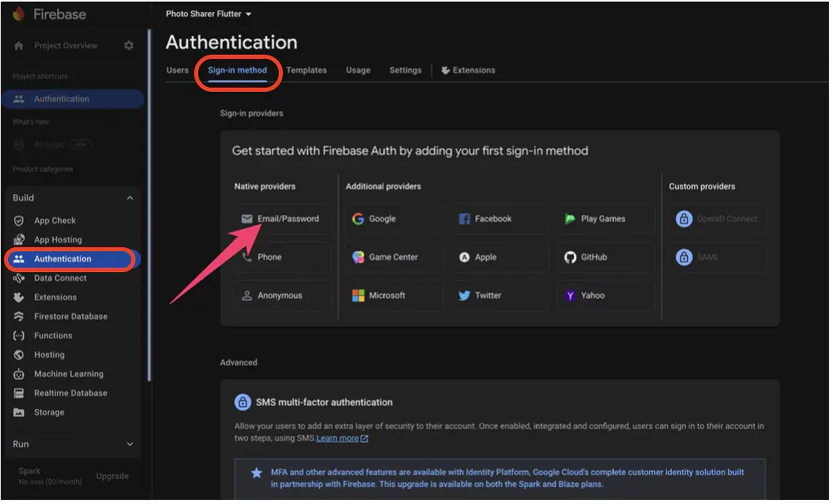Image resolution: width=833 pixels, height=504 pixels.
Task: Click the Firestore Database icon
Action: (19, 316)
